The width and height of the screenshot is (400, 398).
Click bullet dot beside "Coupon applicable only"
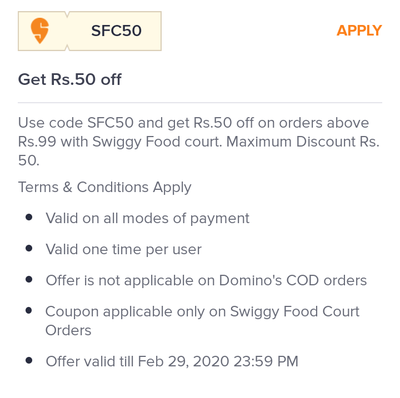pyautogui.click(x=29, y=311)
